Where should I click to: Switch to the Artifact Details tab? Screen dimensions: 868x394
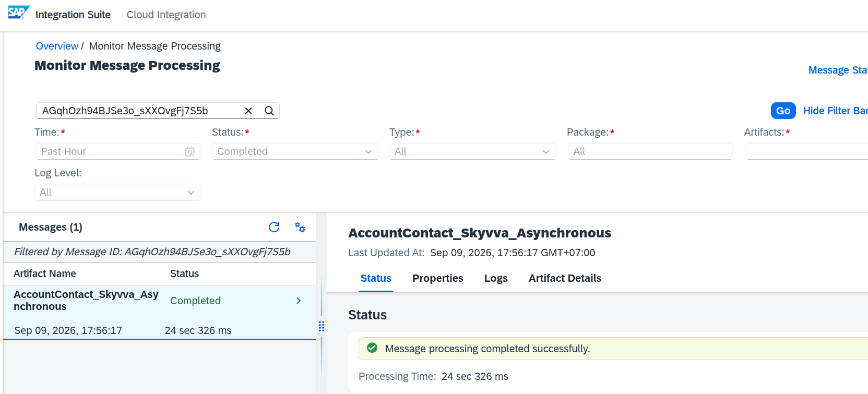[x=565, y=278]
